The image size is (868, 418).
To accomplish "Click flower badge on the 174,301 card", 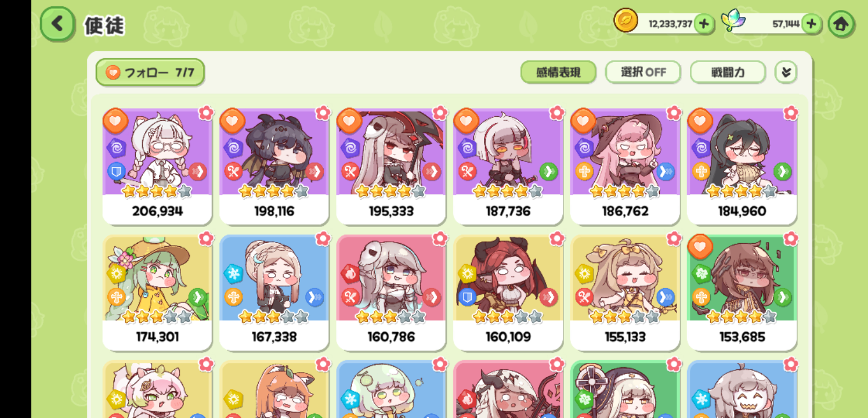I will pos(206,239).
